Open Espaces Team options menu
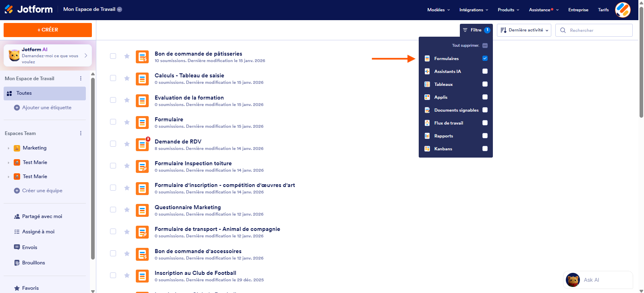 tap(81, 133)
